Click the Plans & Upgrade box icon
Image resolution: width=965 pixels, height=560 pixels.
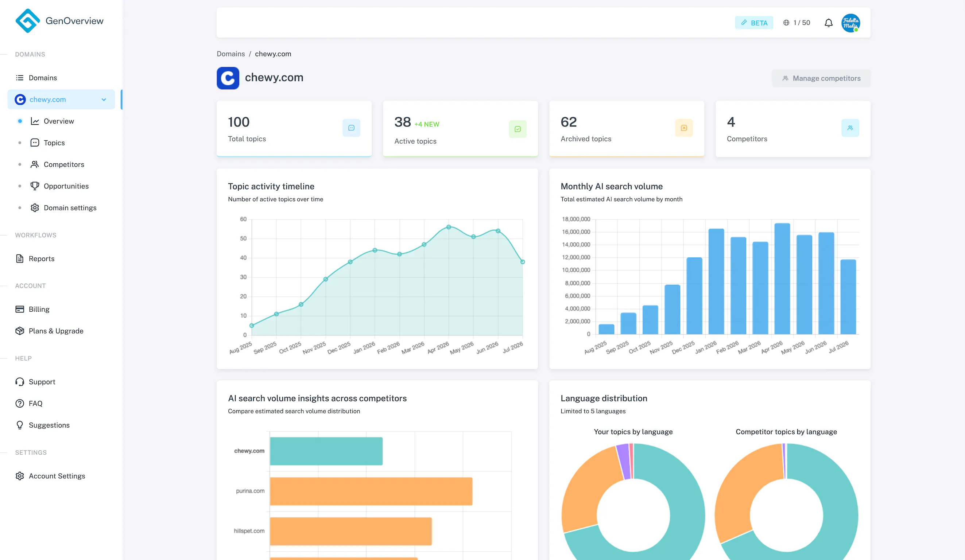20,331
